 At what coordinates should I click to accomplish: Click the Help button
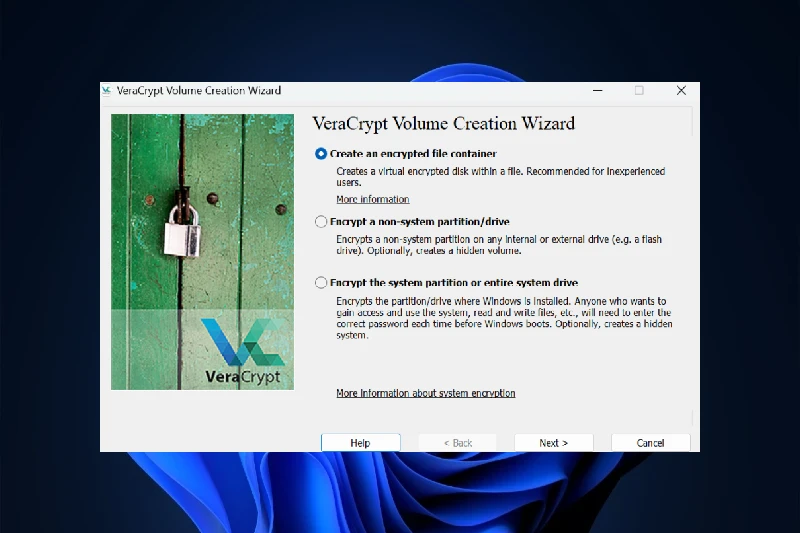tap(360, 443)
